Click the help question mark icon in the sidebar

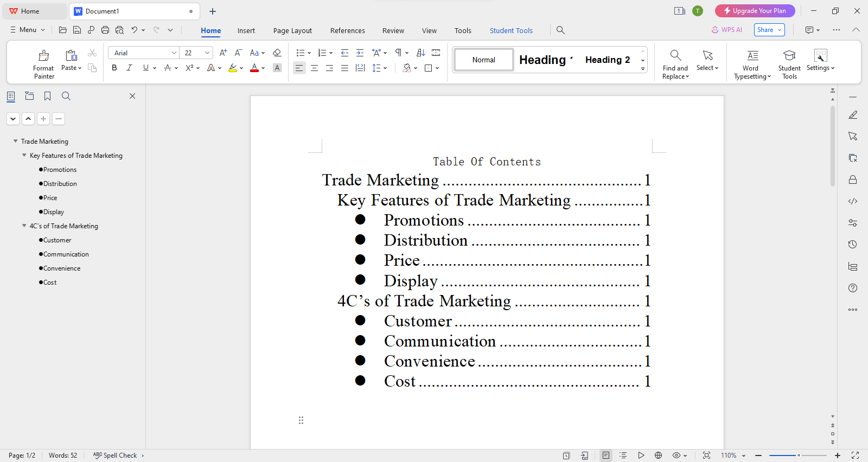point(853,288)
